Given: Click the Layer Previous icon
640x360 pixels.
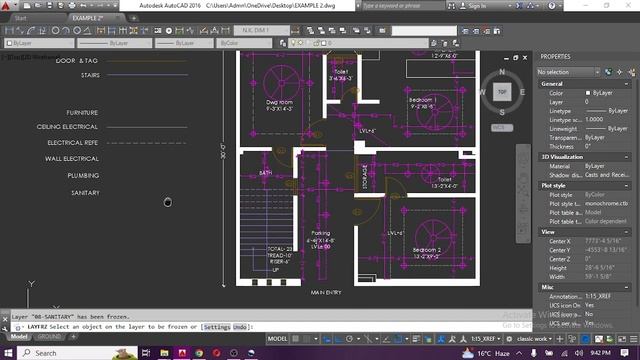Looking at the screenshot, I should [444, 43].
